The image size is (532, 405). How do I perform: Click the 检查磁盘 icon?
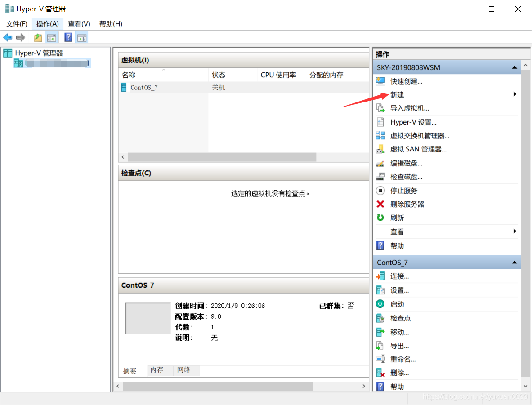pyautogui.click(x=380, y=177)
